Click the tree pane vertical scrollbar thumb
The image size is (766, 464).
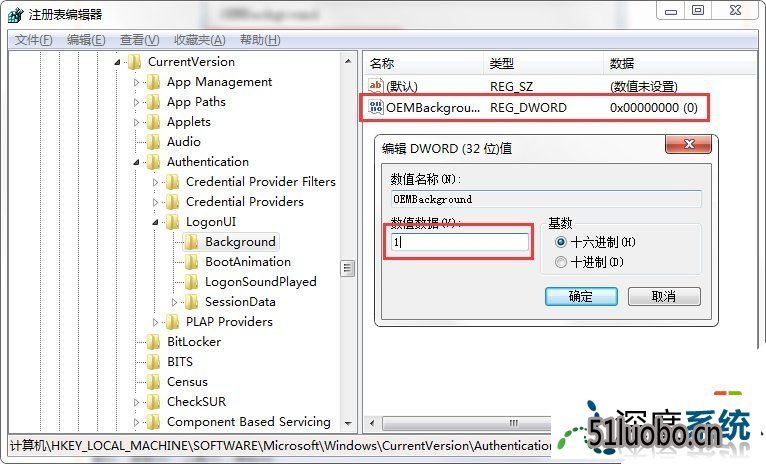348,268
